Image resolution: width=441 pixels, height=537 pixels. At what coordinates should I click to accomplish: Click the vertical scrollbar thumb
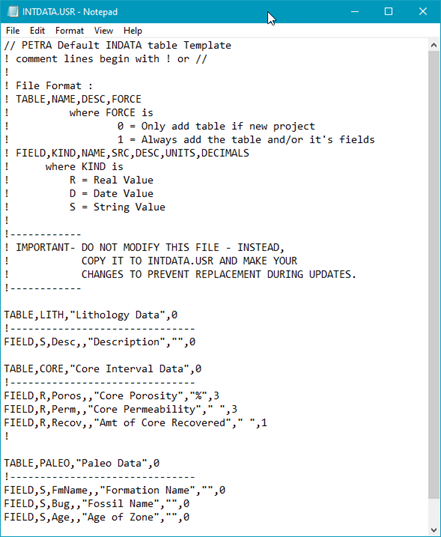tap(433, 275)
